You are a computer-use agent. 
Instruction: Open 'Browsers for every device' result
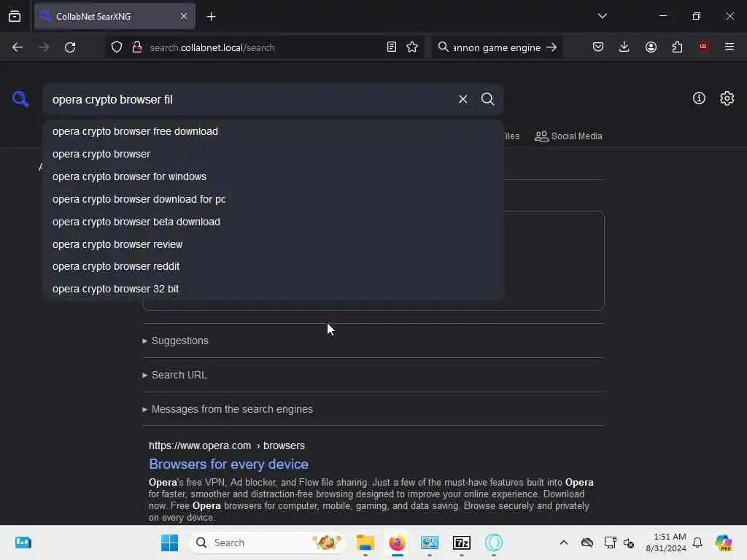pyautogui.click(x=228, y=464)
